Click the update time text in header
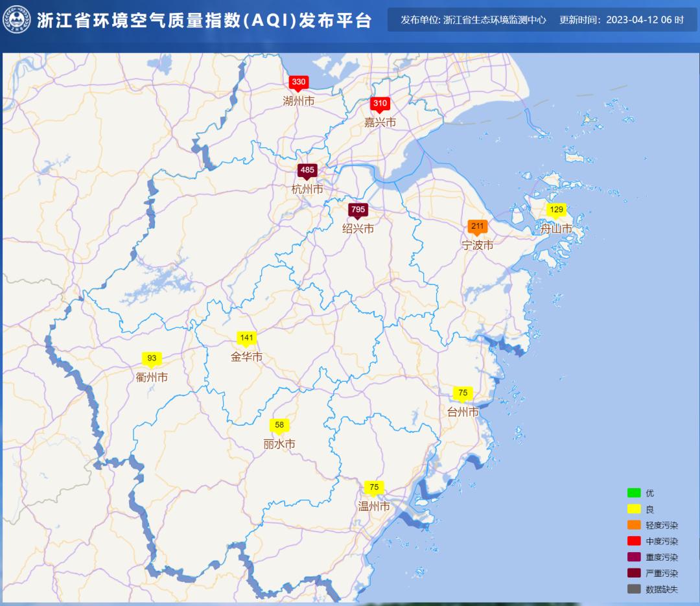 coord(621,20)
